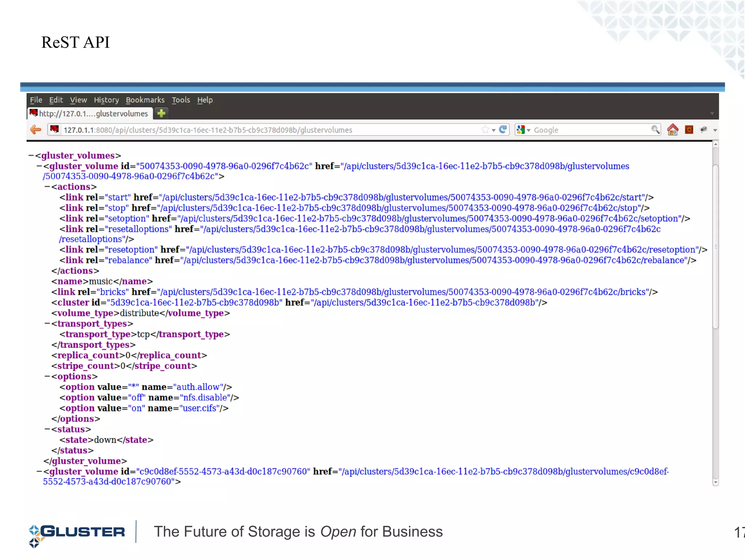Click the user.cifs option line

[144, 408]
